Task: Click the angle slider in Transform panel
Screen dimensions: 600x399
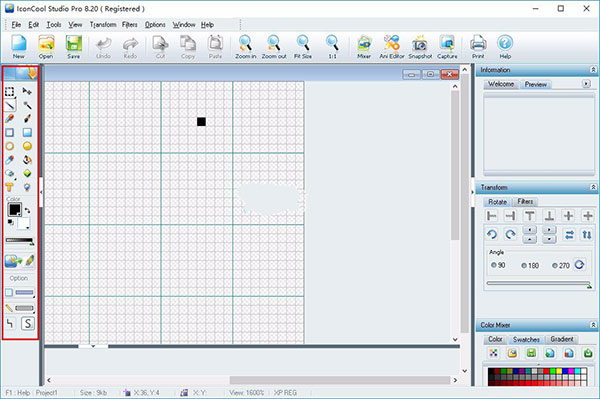Action: [x=539, y=284]
